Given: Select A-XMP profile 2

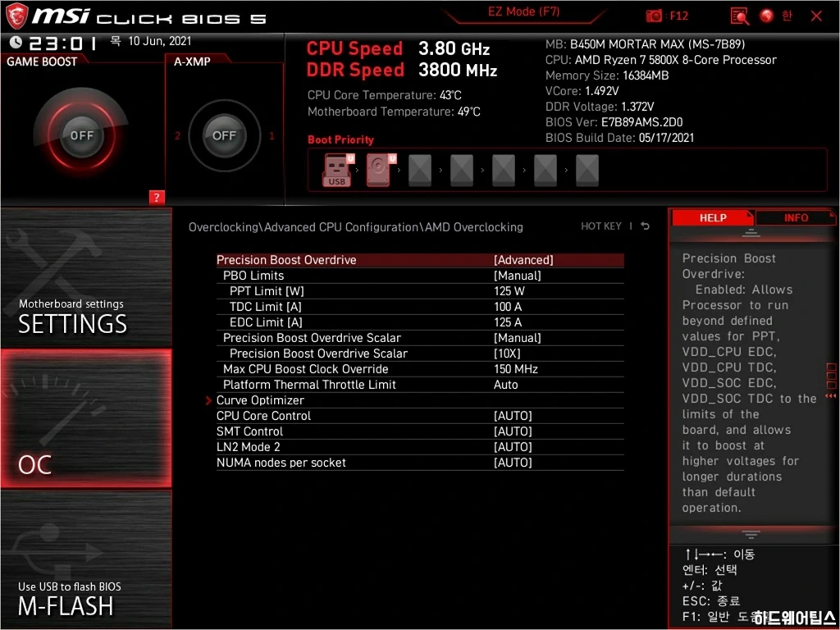Looking at the screenshot, I should click(x=177, y=136).
